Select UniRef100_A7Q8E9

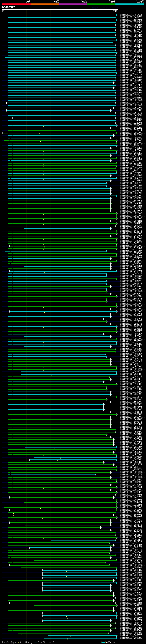click(131, 58)
